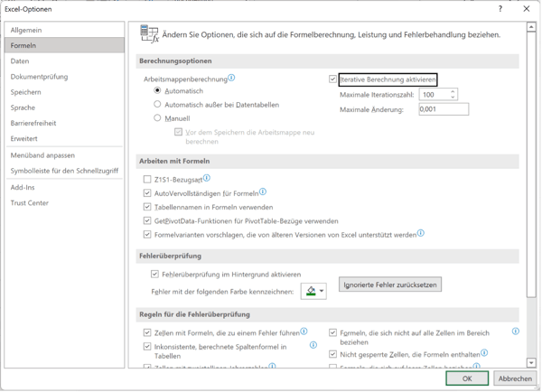This screenshot has height=392, width=542.
Task: Decrease Maximale Iterationszahl with down arrow
Action: [453, 98]
